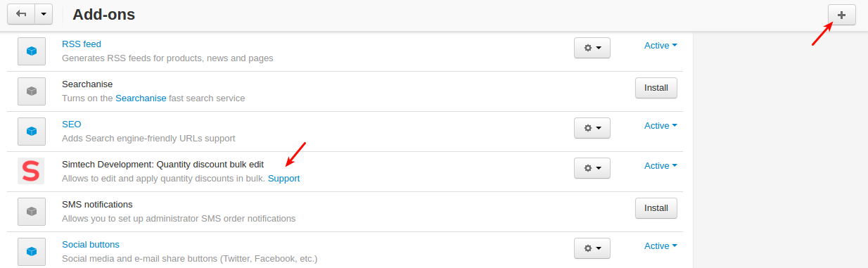Click the Social buttons box icon

(x=31, y=251)
